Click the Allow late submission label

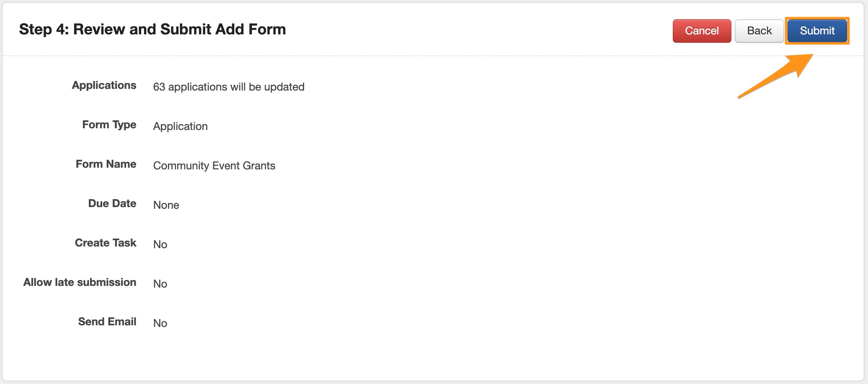tap(80, 282)
